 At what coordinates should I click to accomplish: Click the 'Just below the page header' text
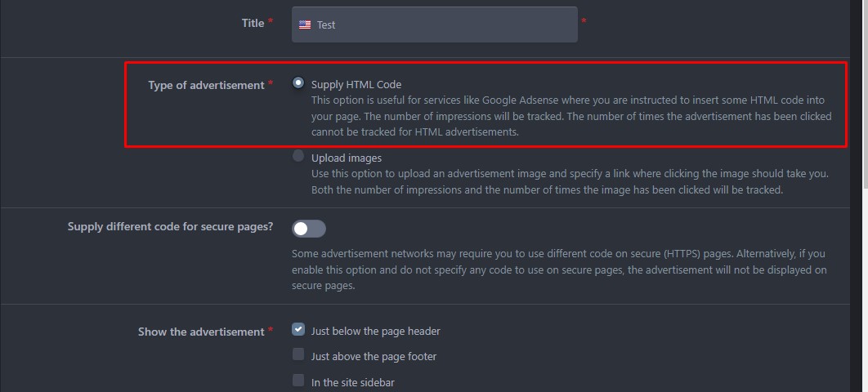375,332
